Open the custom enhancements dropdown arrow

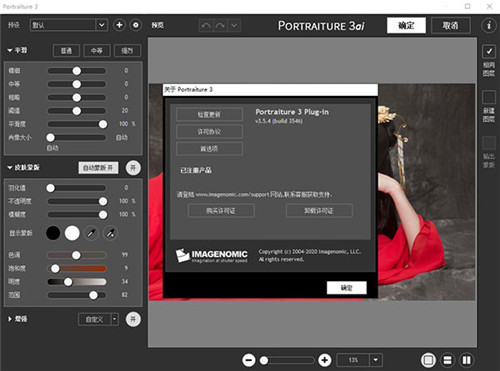115,319
